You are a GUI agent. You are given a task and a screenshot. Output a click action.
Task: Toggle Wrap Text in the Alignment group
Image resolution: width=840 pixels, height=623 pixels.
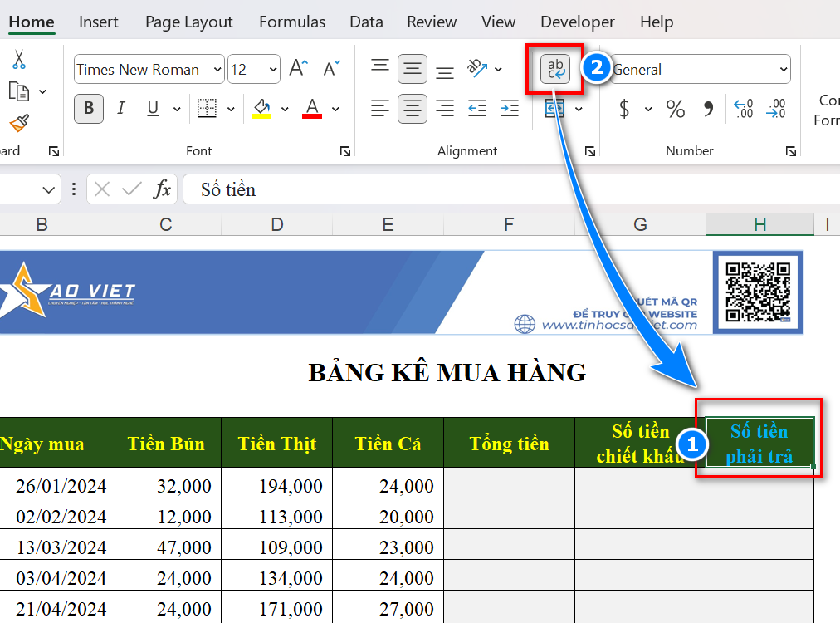[x=554, y=69]
